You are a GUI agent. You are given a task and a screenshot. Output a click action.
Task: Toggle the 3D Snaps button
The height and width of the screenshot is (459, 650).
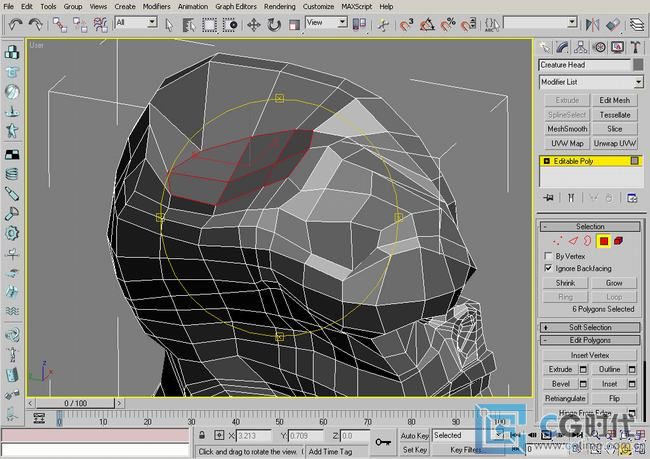[407, 24]
